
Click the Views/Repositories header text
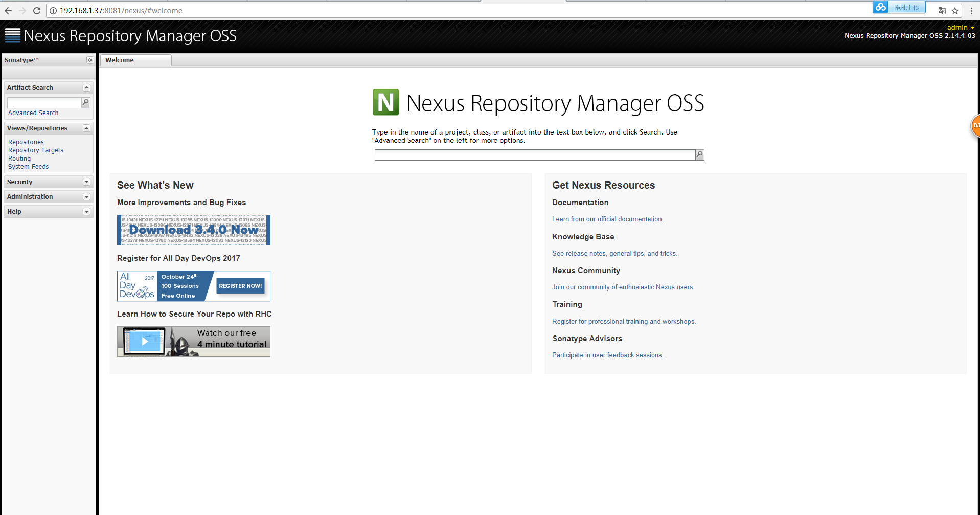point(37,128)
